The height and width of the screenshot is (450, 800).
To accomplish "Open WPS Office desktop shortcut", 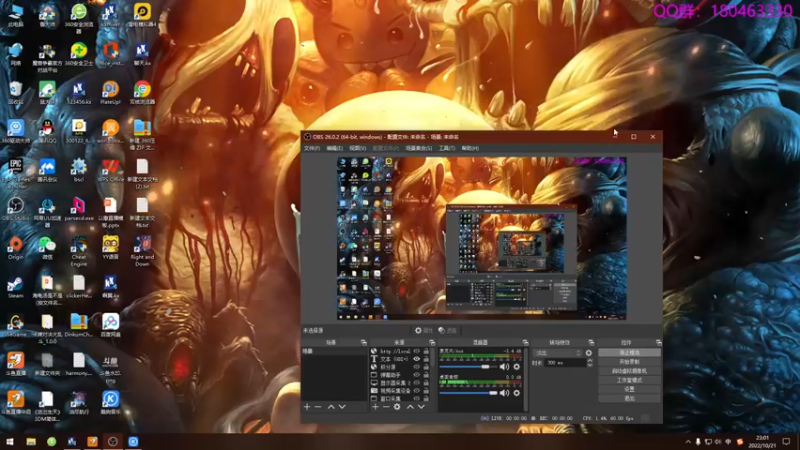I will click(x=110, y=170).
